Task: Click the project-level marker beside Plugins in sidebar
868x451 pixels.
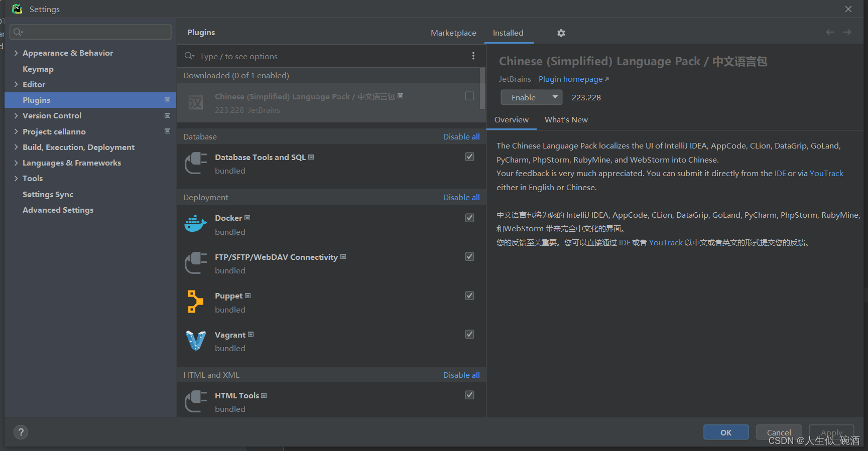Action: tap(168, 100)
